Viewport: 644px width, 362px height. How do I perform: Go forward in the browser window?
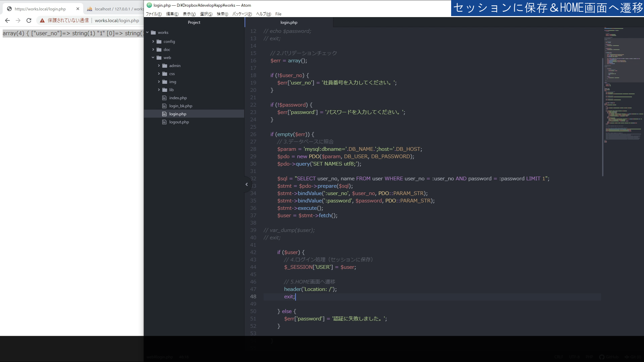click(18, 20)
